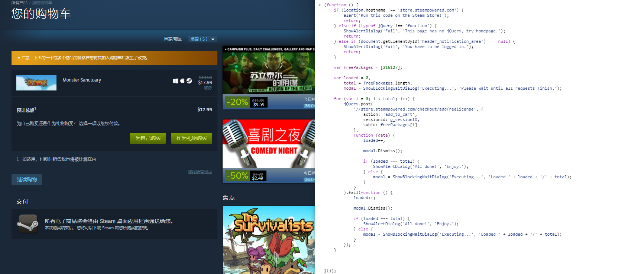Click the 移除所有物品 link
This screenshot has height=274, width=644.
(200, 172)
